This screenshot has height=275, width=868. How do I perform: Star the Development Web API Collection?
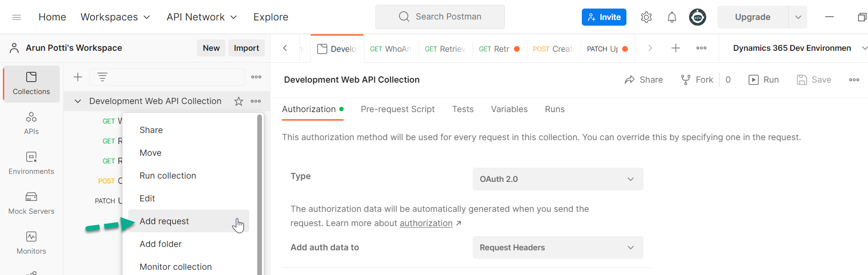click(239, 101)
